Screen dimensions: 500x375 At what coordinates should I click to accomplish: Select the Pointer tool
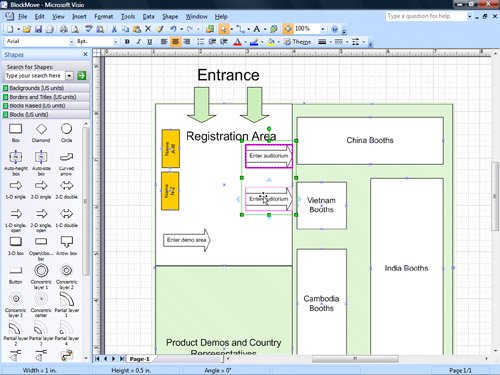pos(223,29)
